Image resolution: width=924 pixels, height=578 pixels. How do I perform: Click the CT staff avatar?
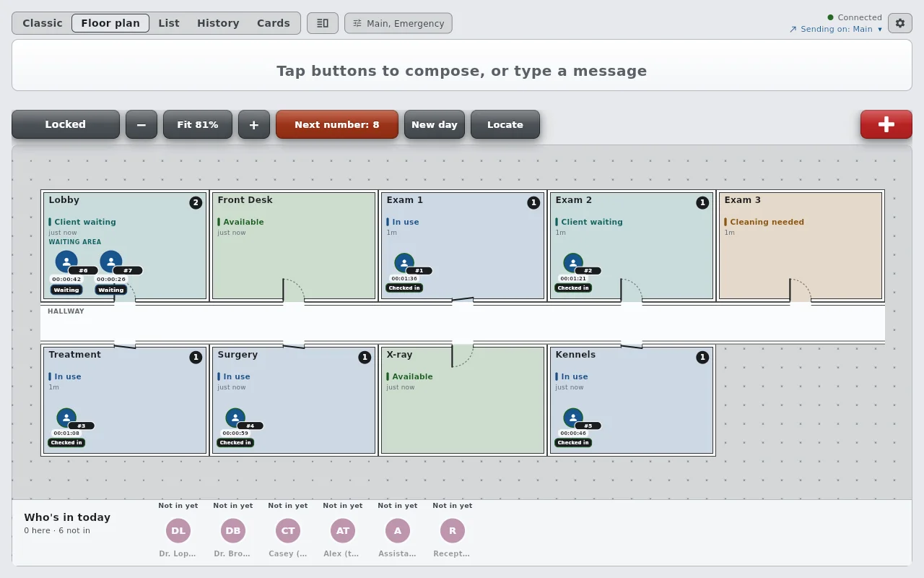click(288, 530)
